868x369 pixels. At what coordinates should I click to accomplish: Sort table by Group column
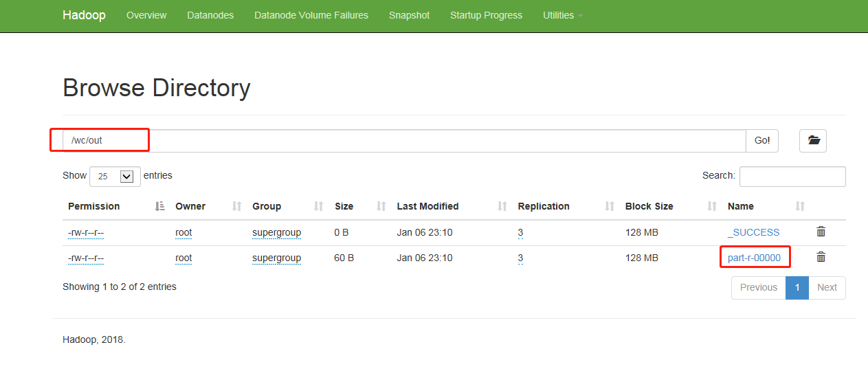click(x=267, y=206)
